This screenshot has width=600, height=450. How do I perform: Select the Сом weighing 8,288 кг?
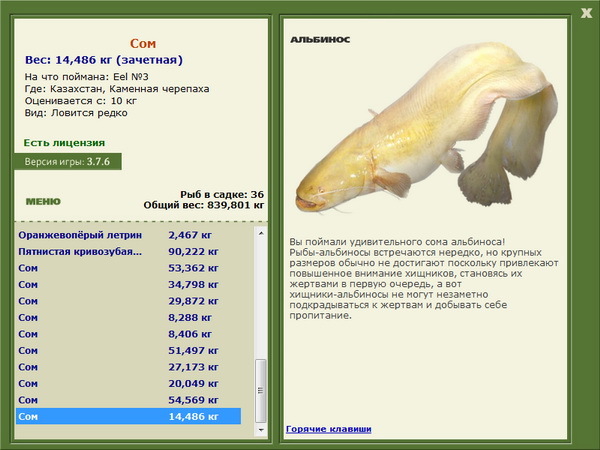tap(129, 317)
